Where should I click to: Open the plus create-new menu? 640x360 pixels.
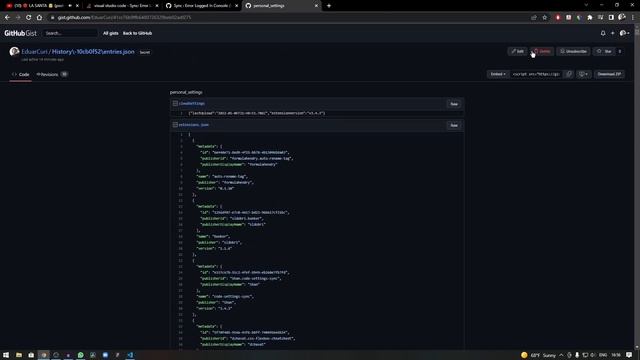click(x=612, y=33)
